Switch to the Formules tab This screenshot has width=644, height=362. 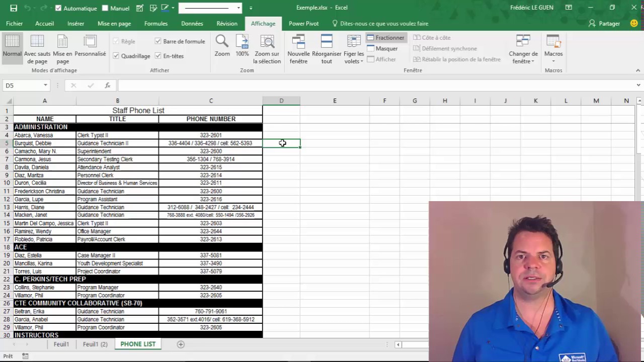156,24
